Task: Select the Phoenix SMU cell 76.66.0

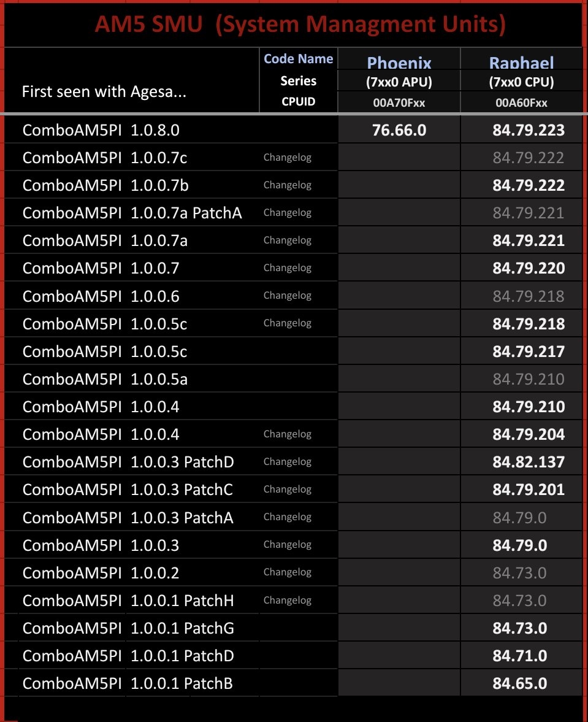Action: click(x=399, y=130)
